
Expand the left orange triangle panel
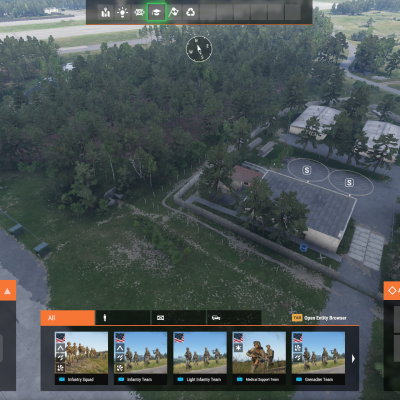coord(7,291)
